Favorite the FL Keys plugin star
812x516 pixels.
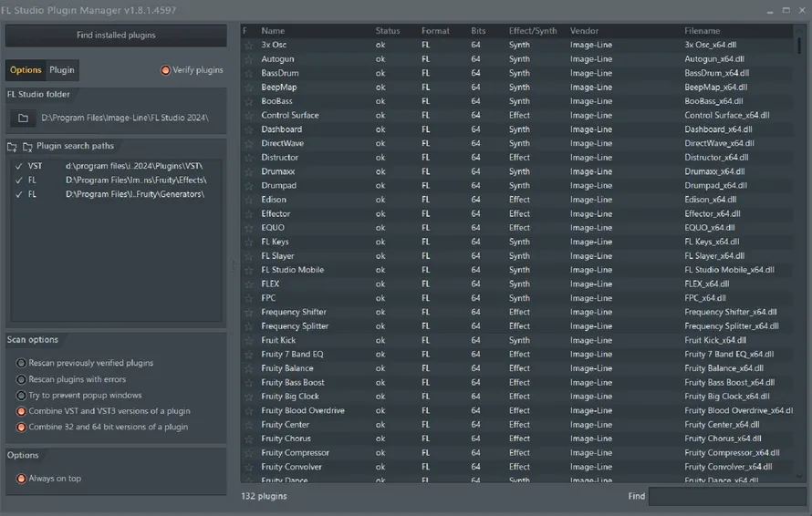tap(248, 242)
